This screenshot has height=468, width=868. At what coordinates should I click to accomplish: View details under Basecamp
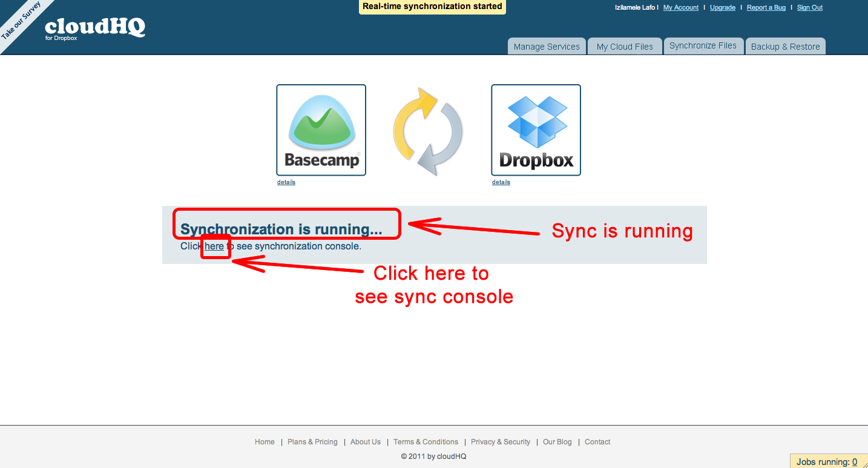pyautogui.click(x=286, y=182)
